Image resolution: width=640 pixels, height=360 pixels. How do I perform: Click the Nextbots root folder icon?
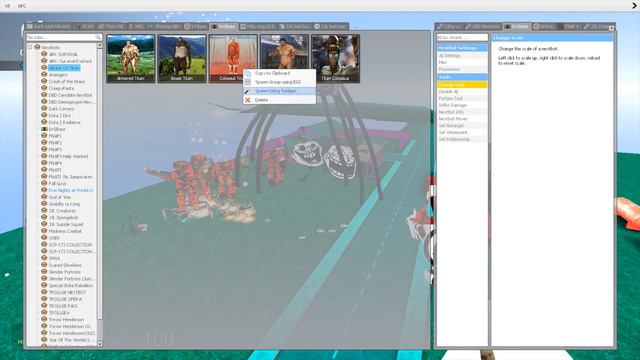tap(38, 47)
